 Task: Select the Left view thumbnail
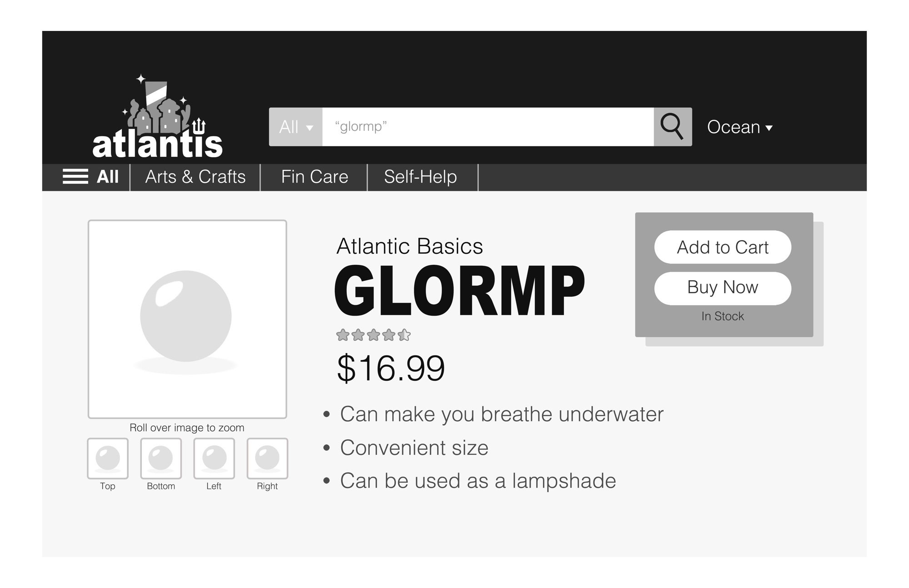click(x=214, y=458)
